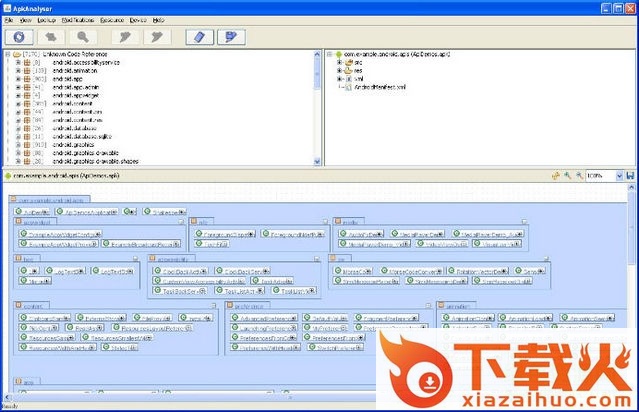639x412 pixels.
Task: Click the res folder icon in the apk tree
Action: [x=348, y=71]
